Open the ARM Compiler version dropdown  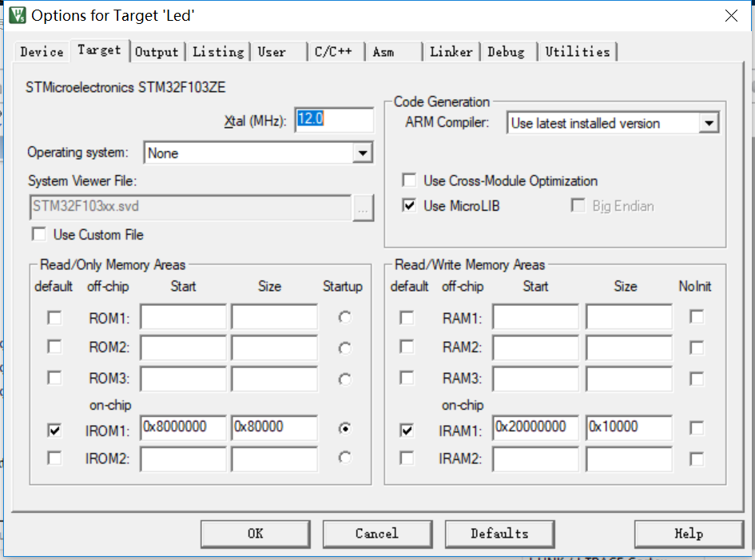[x=709, y=123]
